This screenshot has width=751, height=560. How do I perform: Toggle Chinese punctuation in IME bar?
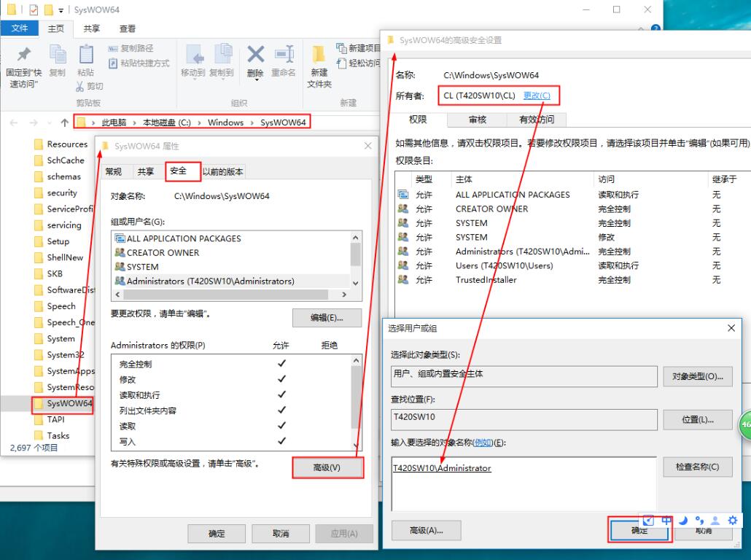(x=699, y=520)
